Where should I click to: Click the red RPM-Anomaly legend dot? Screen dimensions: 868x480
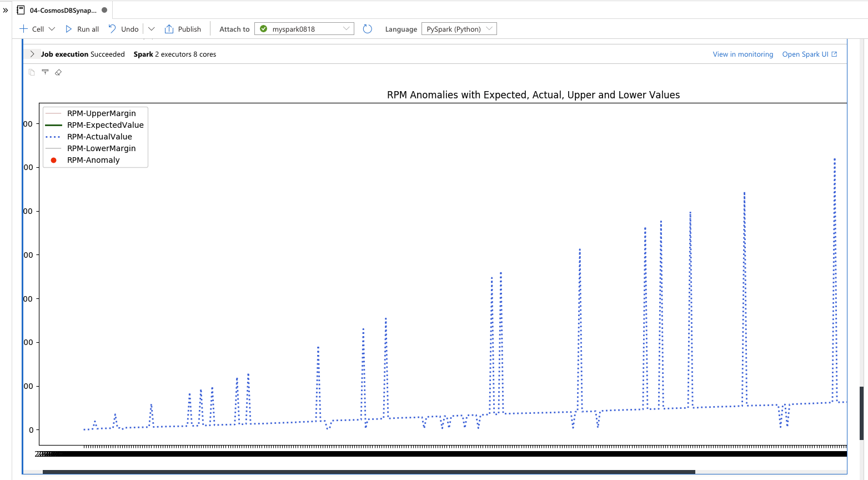(53, 160)
